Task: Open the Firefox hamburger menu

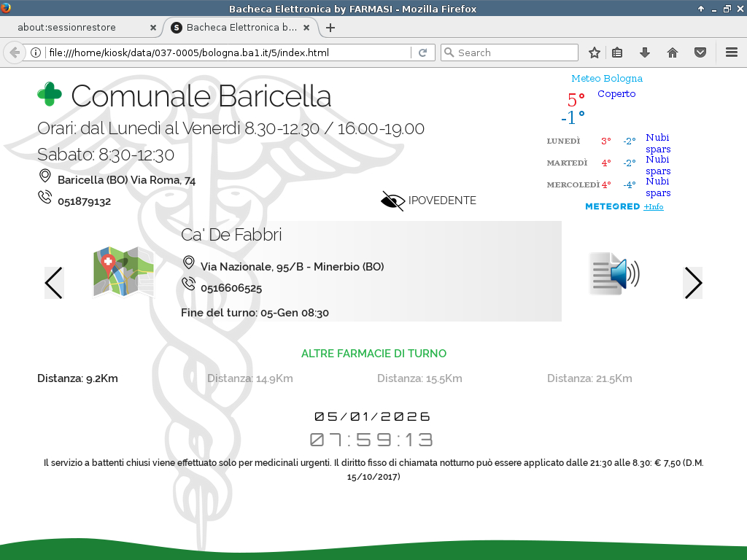Action: [x=732, y=52]
